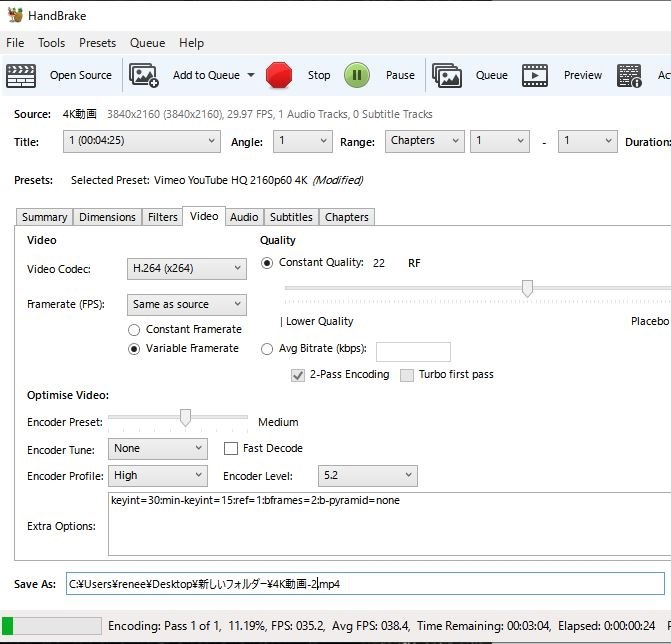Click the encoding progress bar
The image size is (671, 644).
51,626
